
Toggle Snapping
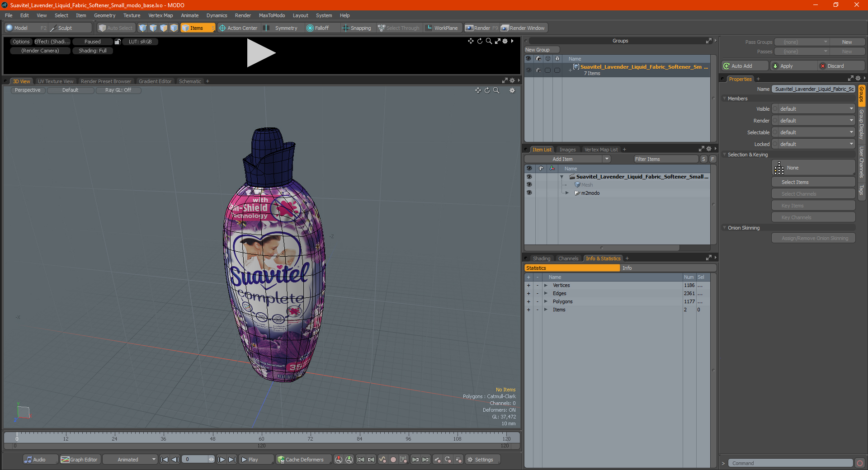pyautogui.click(x=357, y=28)
